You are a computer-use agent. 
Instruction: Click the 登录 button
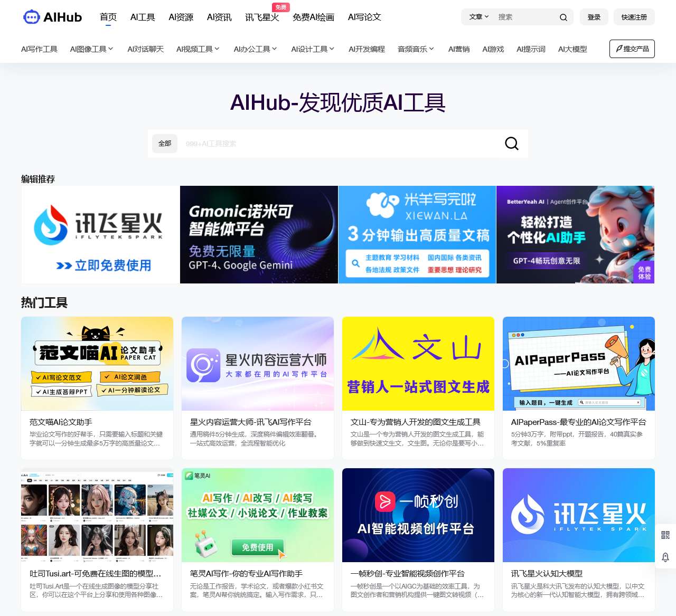click(594, 17)
